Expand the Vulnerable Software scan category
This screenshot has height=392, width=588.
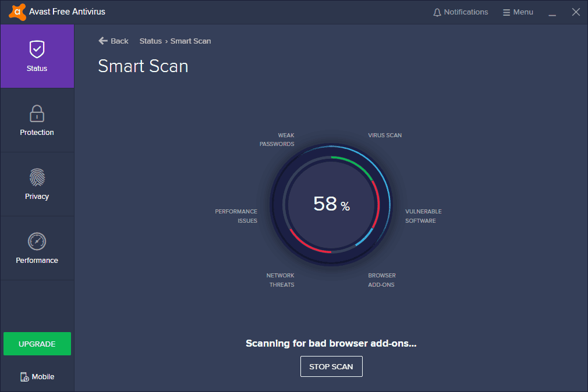click(421, 216)
